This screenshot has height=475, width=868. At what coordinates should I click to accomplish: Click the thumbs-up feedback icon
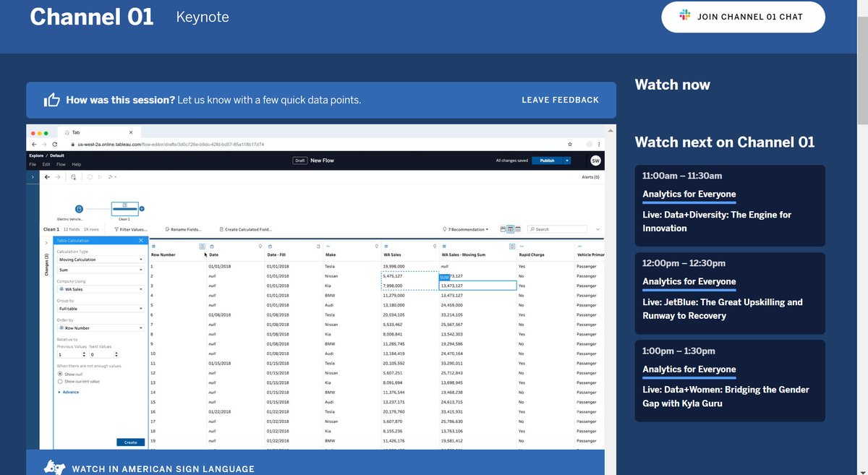[x=51, y=100]
